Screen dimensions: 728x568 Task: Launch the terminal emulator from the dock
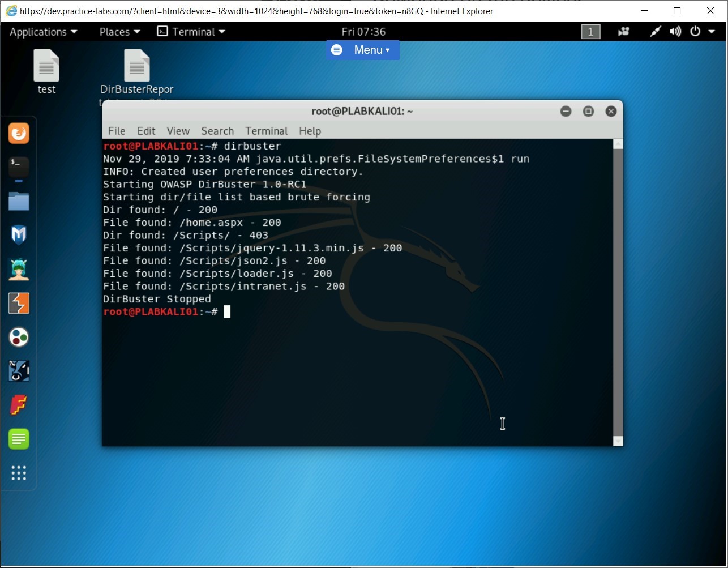coord(19,167)
